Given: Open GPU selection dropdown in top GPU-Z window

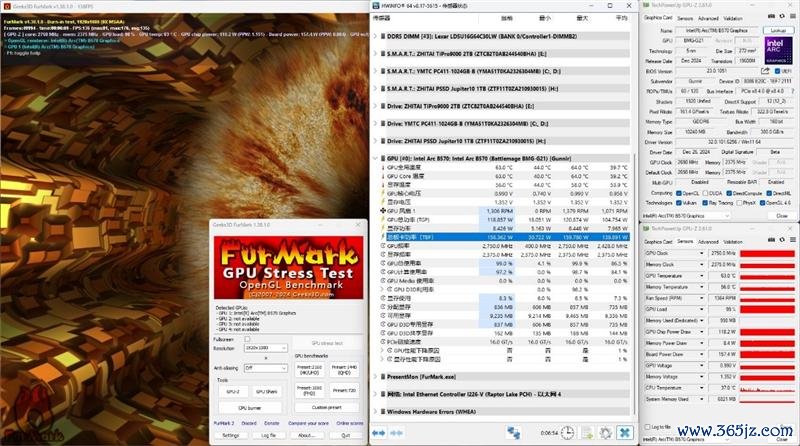Looking at the screenshot, I should (686, 216).
